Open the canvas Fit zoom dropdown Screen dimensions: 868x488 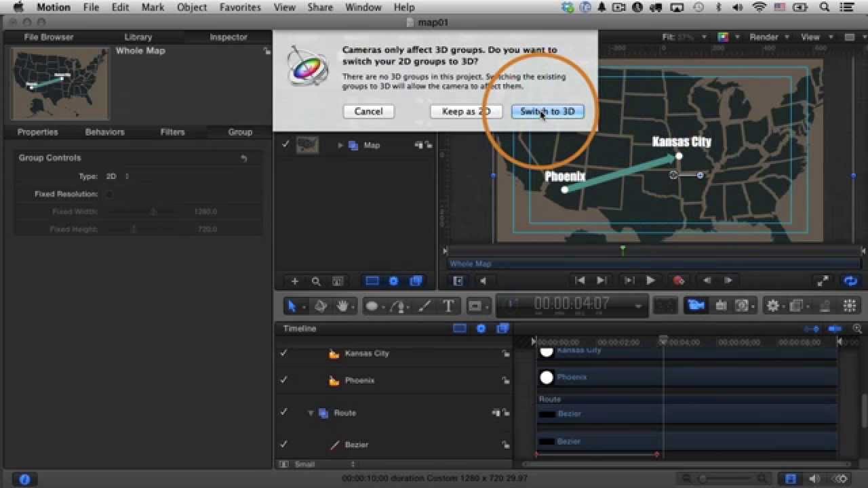(684, 37)
